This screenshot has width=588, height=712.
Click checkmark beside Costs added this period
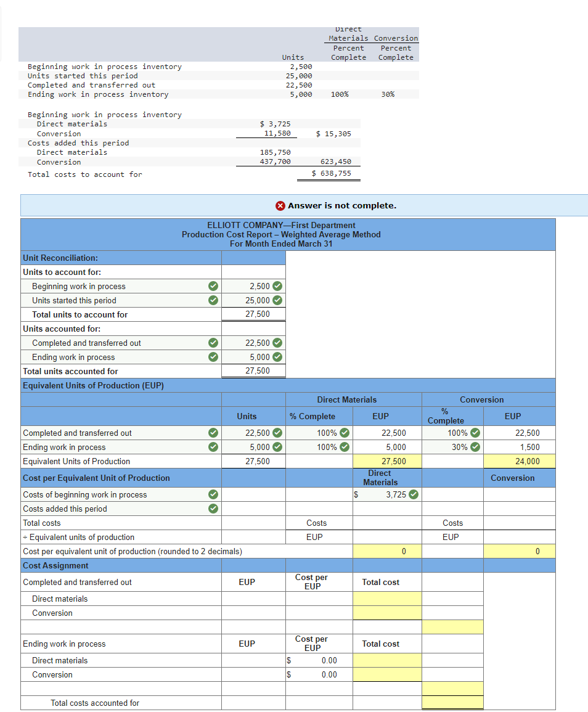[214, 509]
